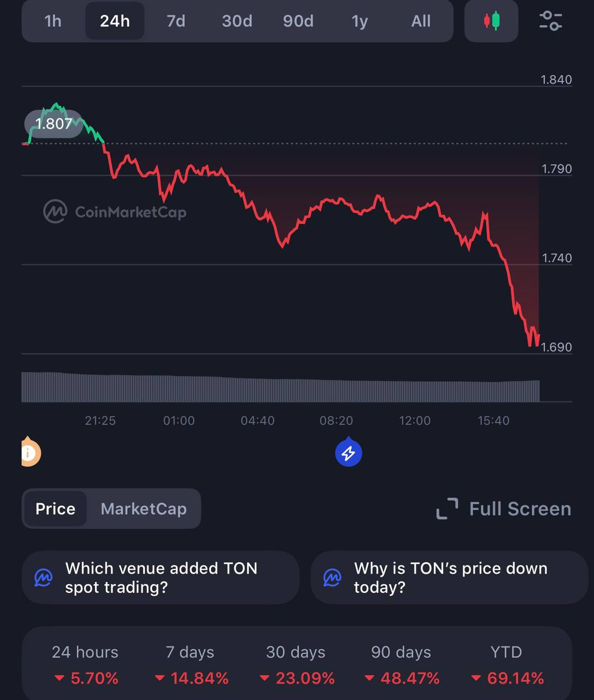Image resolution: width=594 pixels, height=700 pixels.
Task: Click the Full Screen expand icon
Action: point(447,509)
